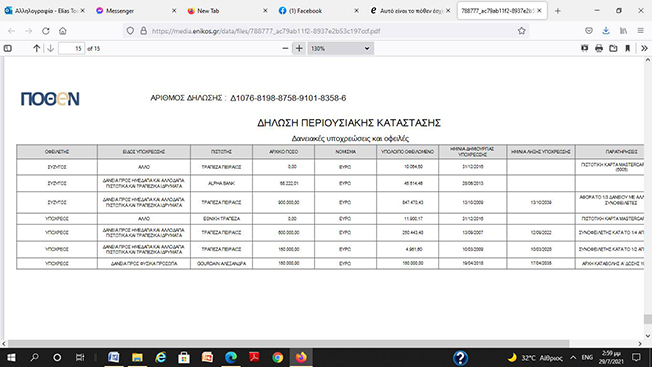
Task: Open Chrome from the Windows taskbar
Action: pyautogui.click(x=277, y=357)
